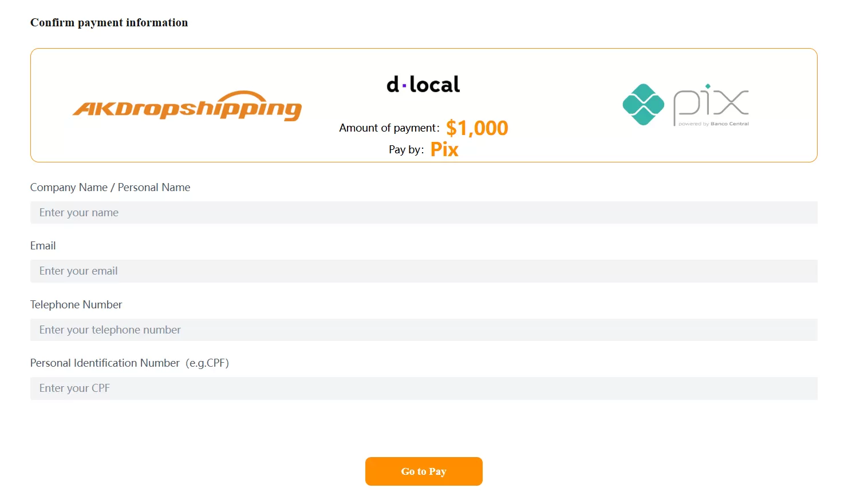Screen dimensions: 856x504
Task: Select the Email input field
Action: (424, 271)
